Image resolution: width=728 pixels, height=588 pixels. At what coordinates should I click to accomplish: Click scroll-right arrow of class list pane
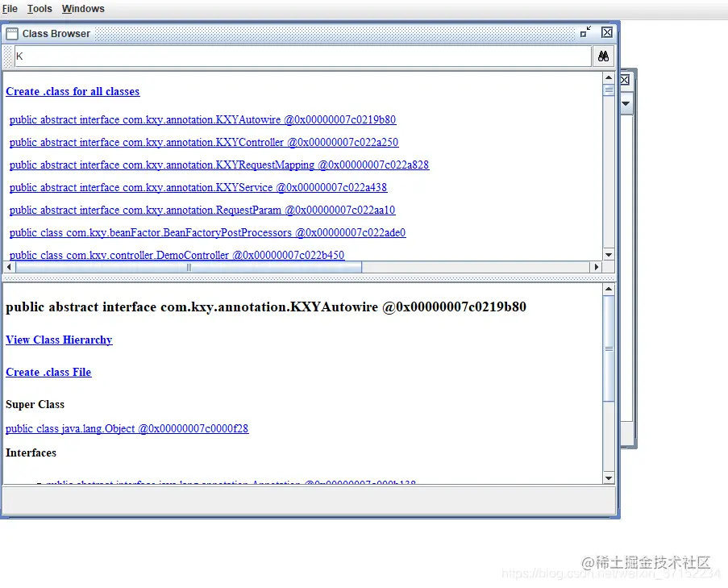[597, 267]
